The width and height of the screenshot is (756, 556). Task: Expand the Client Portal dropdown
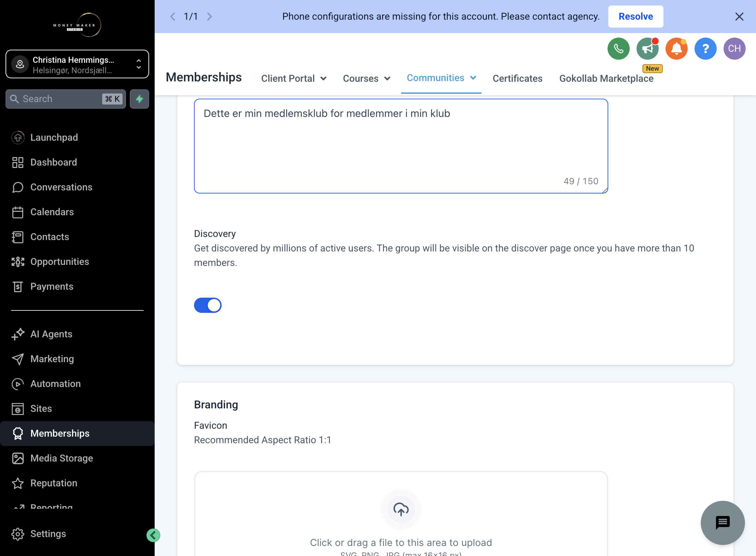coord(294,78)
